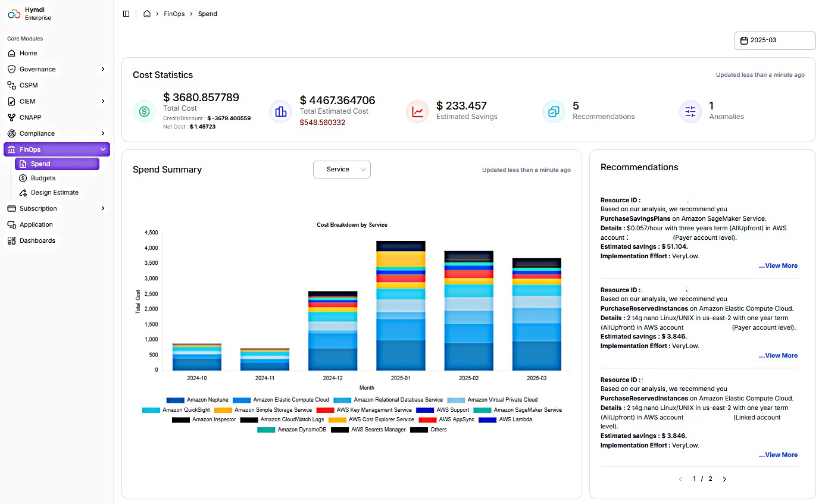Click the $ 3680.857789 total cost value
Viewport: 822px width, 504px height.
(201, 98)
